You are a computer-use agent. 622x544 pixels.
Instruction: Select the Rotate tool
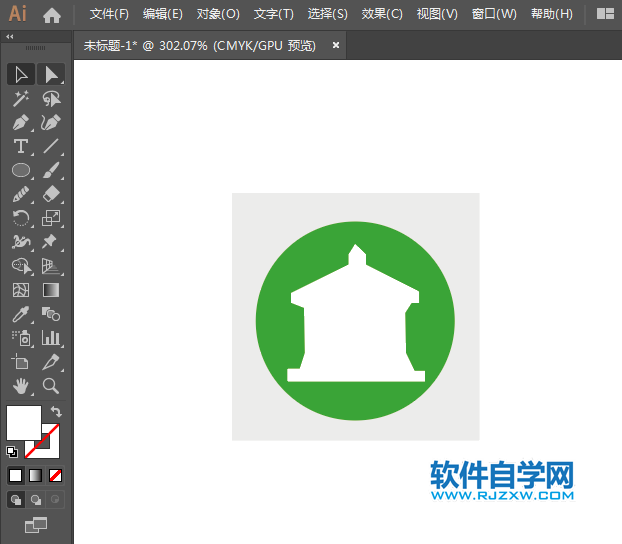pos(21,218)
